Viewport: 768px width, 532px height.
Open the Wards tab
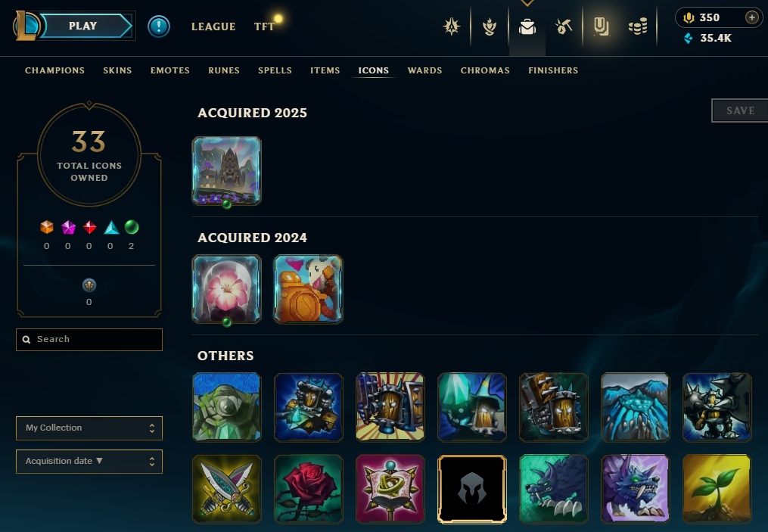tap(424, 70)
